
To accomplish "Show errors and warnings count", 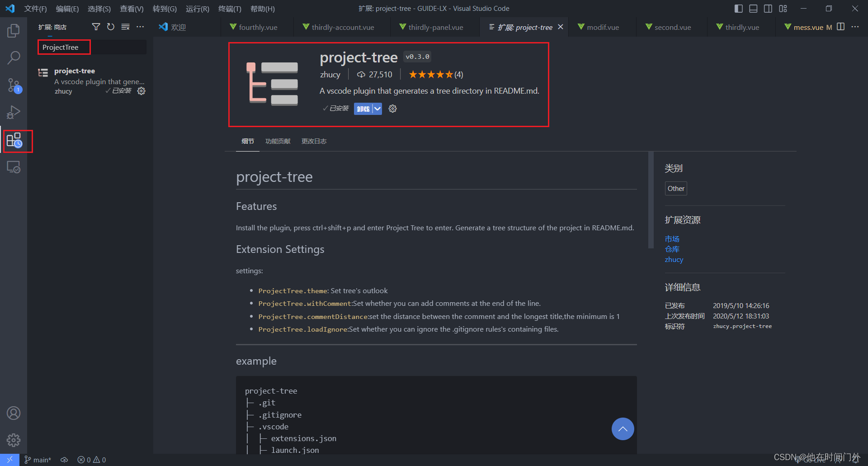I will [92, 460].
